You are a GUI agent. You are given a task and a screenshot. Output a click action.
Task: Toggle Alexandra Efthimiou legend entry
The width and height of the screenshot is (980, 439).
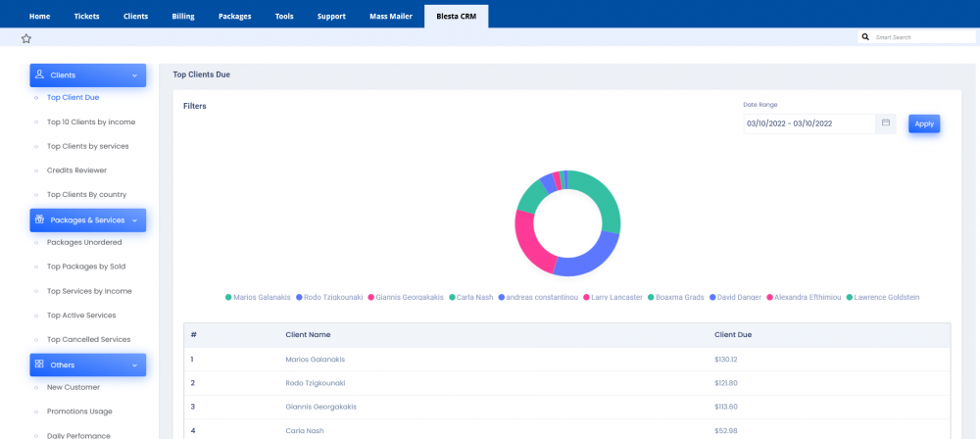(x=804, y=297)
